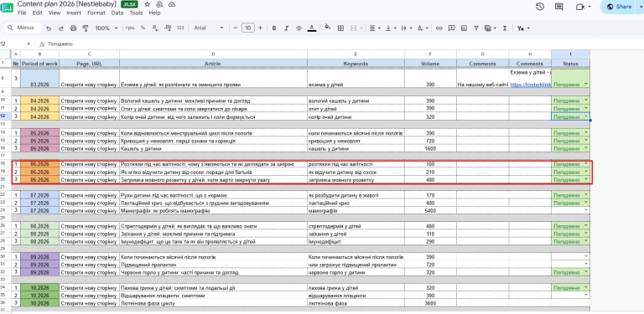Expand the Share button arrow
This screenshot has width=644, height=314.
[640, 7]
